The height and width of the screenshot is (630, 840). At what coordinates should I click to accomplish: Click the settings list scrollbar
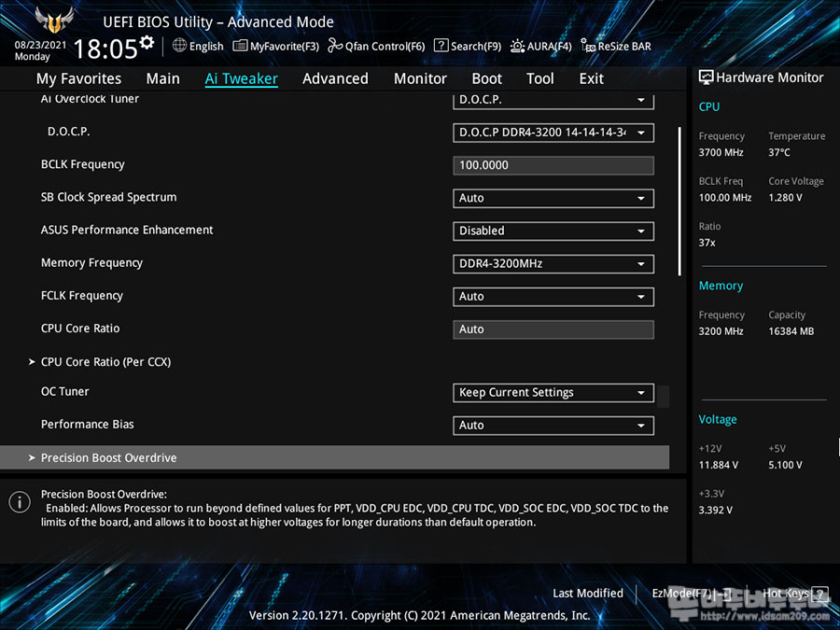[679, 202]
